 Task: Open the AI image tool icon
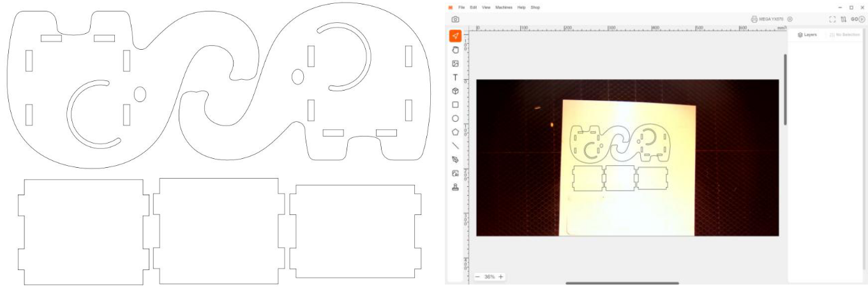pyautogui.click(x=455, y=173)
